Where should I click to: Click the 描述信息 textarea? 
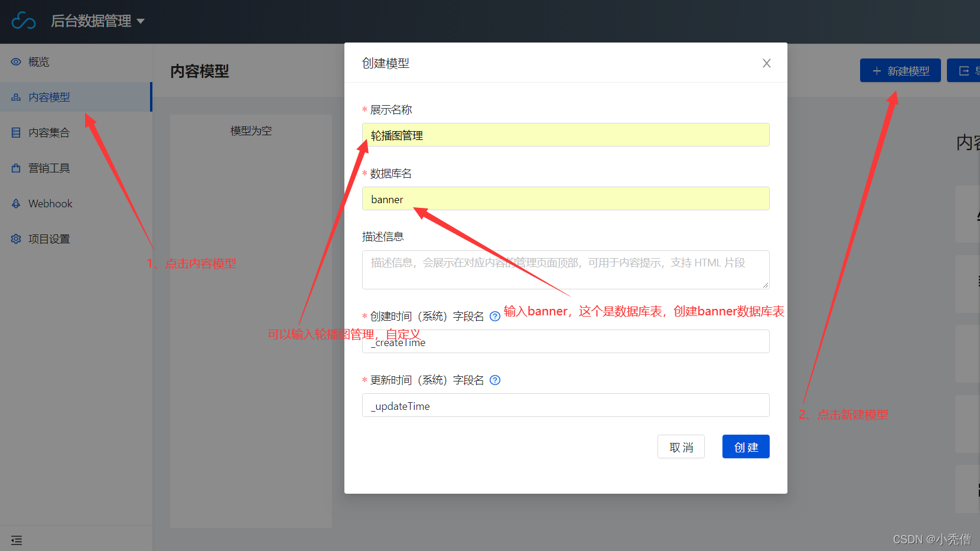click(x=565, y=270)
